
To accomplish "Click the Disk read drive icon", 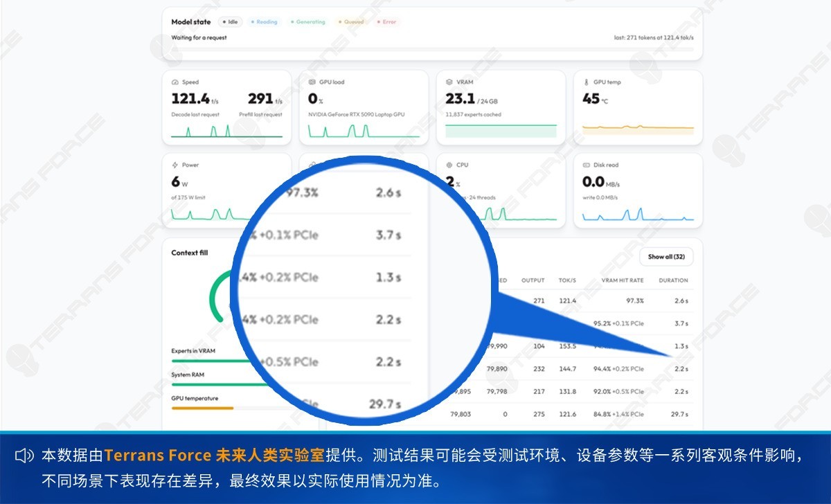I will point(586,165).
